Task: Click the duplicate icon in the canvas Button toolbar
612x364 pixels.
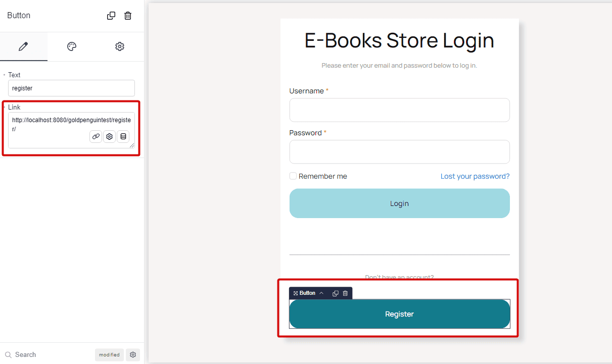Action: (335, 293)
